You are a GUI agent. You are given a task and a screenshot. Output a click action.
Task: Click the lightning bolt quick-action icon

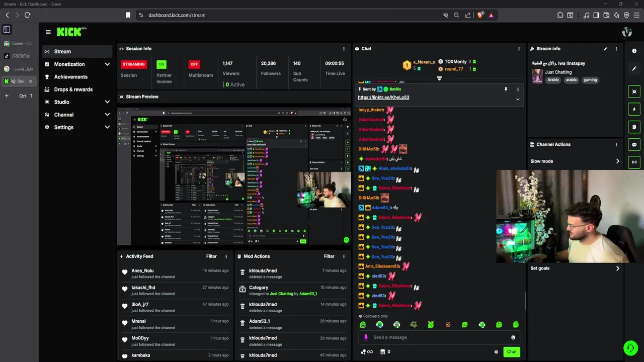pyautogui.click(x=634, y=109)
